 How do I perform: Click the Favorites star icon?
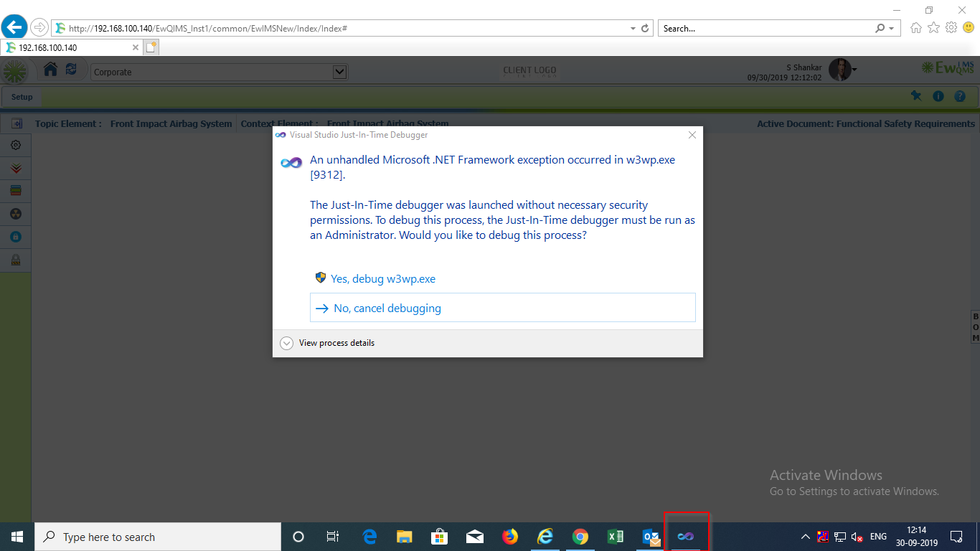pyautogui.click(x=933, y=28)
